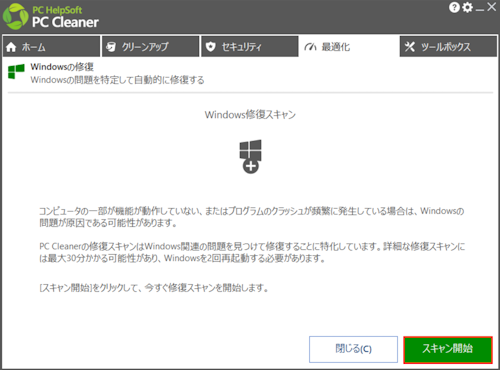Click the [スキャン開始]をクリックして instruction line
The width and height of the screenshot is (500, 370).
pyautogui.click(x=154, y=287)
